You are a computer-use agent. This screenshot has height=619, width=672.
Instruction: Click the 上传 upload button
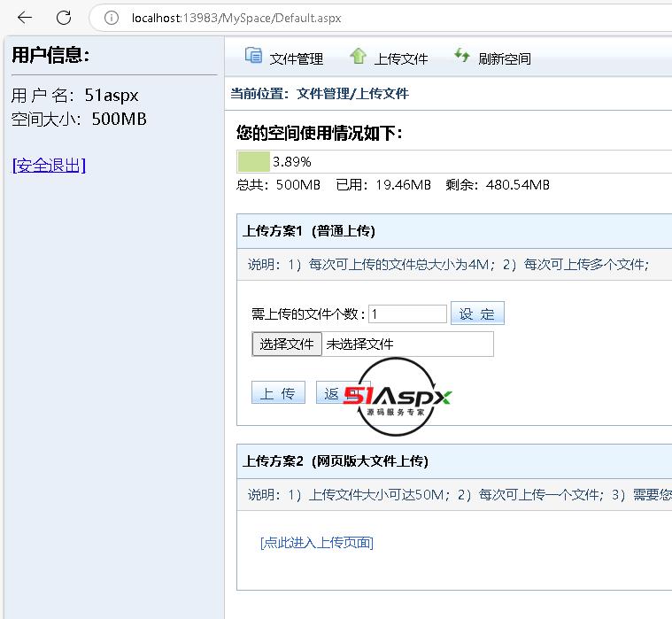click(278, 392)
